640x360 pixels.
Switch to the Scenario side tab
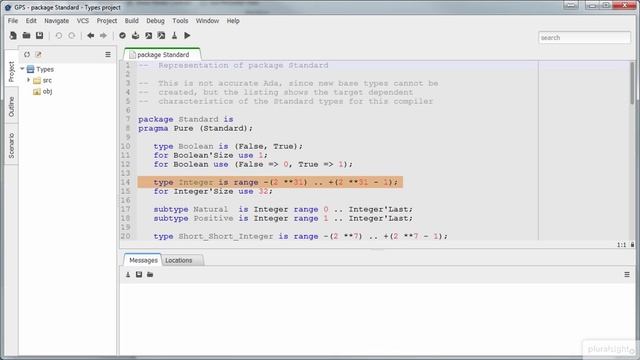[11, 145]
